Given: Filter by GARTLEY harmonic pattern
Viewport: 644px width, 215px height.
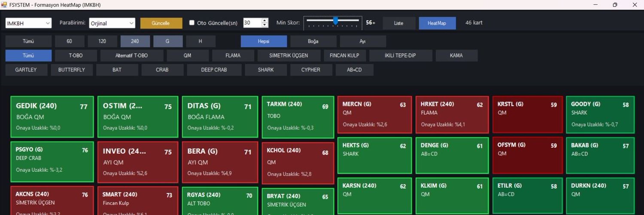Looking at the screenshot, I should coord(26,70).
